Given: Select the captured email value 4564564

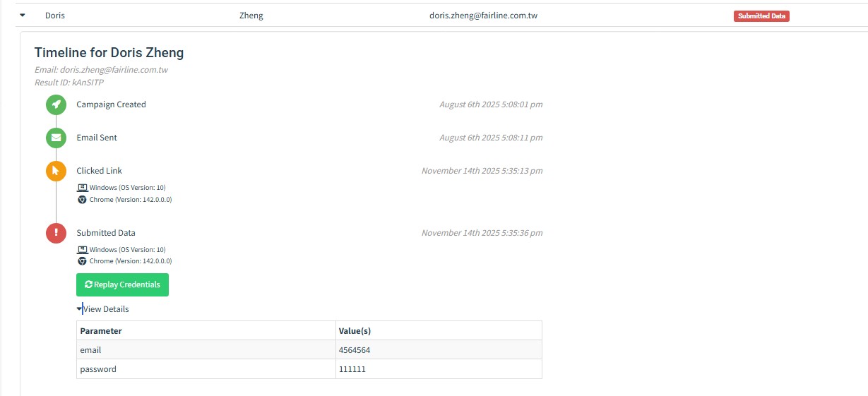Looking at the screenshot, I should [x=355, y=350].
